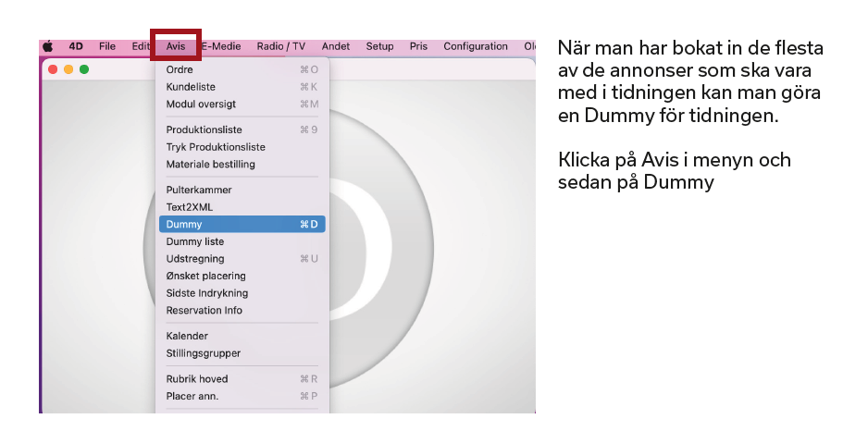Click the Avis menu in menu bar
The height and width of the screenshot is (431, 868).
176,46
